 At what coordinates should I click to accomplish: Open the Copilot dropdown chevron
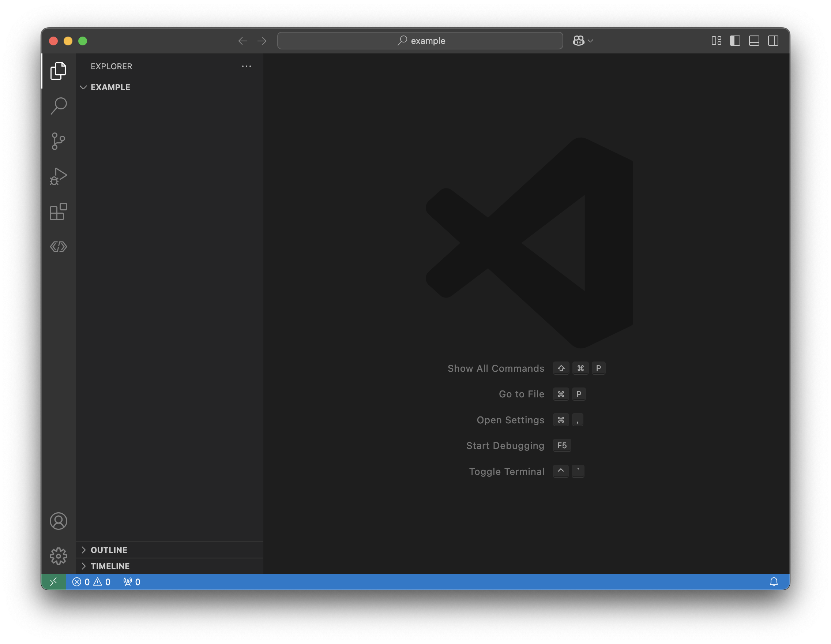coord(590,41)
